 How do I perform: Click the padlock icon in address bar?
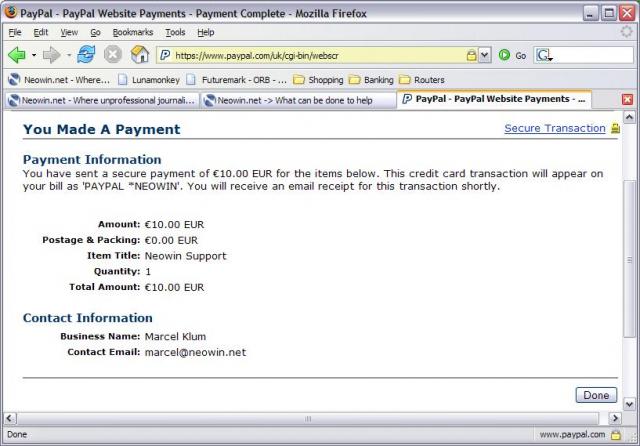471,55
